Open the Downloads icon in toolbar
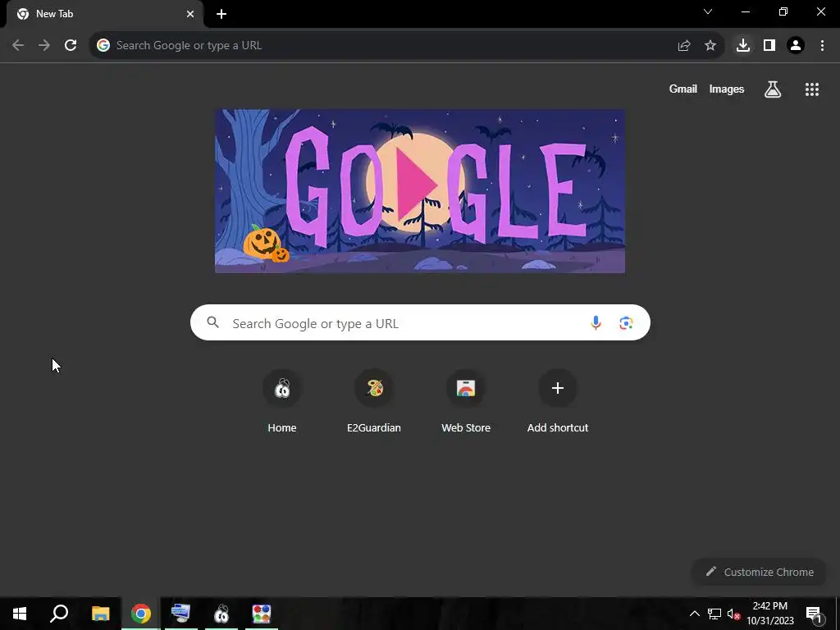 743,46
